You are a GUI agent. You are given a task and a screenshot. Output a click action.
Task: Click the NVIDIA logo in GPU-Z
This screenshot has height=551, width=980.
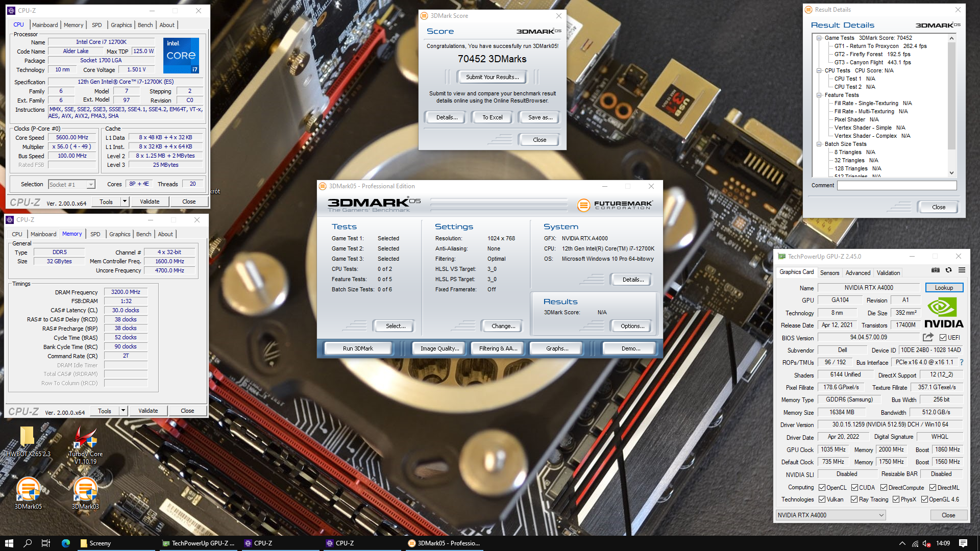coord(944,313)
